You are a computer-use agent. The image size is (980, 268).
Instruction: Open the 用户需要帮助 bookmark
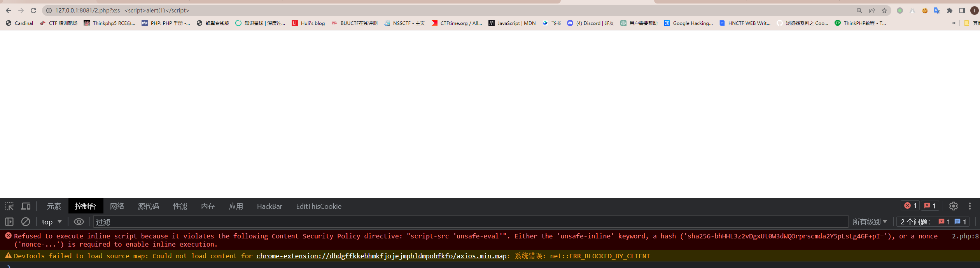click(639, 23)
